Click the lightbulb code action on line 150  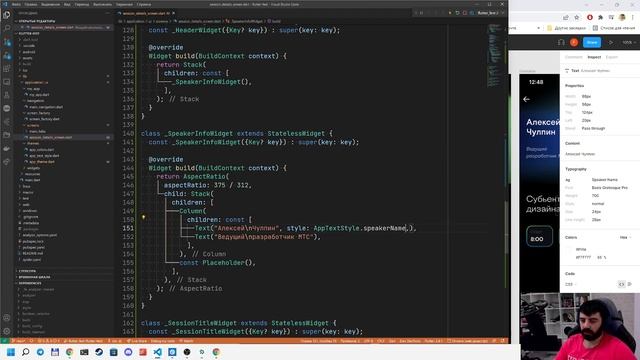coord(143,217)
